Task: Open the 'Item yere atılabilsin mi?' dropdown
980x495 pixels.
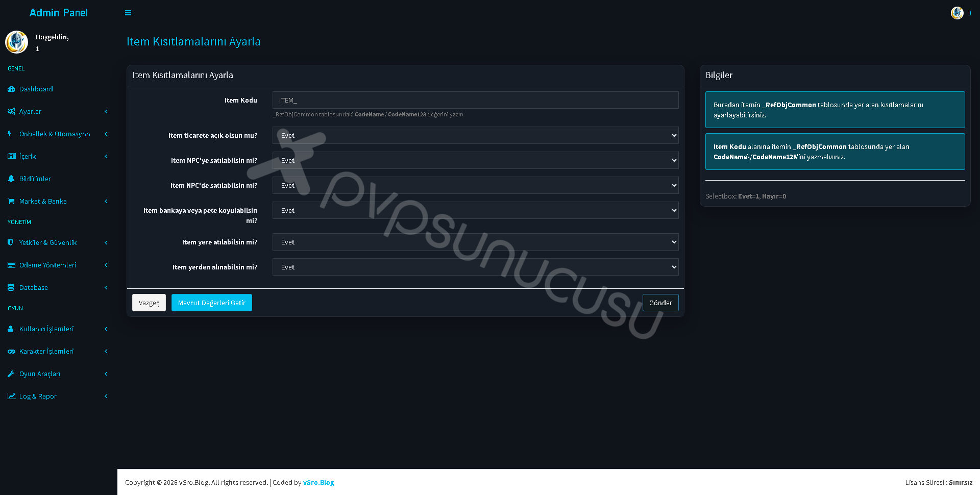Action: [475, 242]
